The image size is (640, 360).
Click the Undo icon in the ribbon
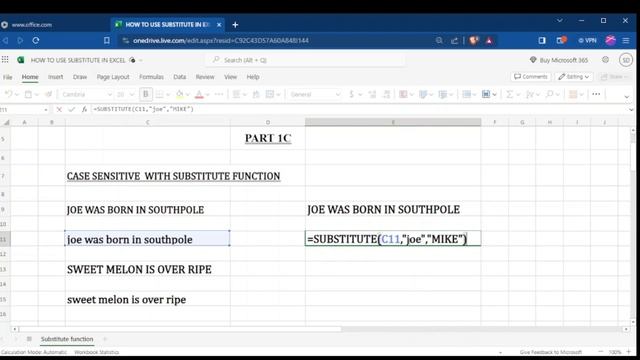(x=8, y=94)
